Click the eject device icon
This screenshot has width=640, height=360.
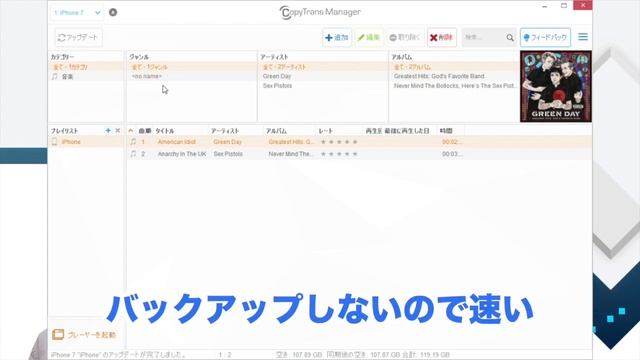(x=113, y=12)
